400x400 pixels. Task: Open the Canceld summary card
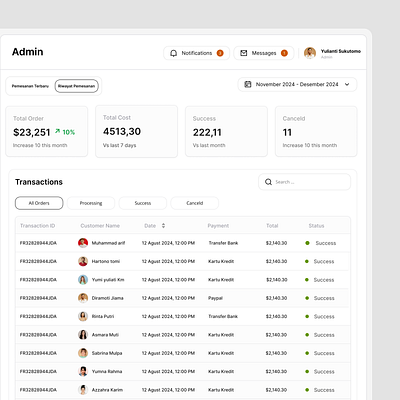(x=316, y=131)
